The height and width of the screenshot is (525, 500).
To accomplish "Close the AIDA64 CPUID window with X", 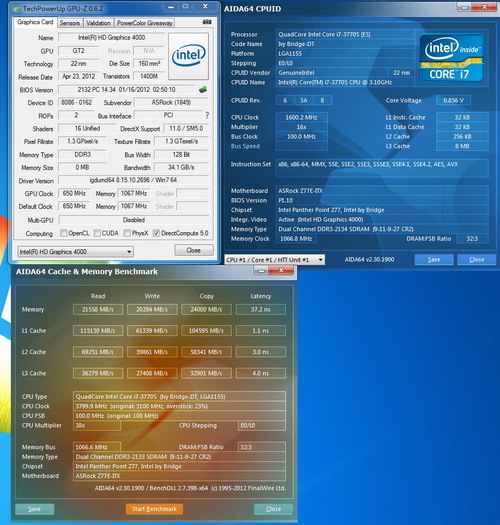I will pyautogui.click(x=484, y=7).
